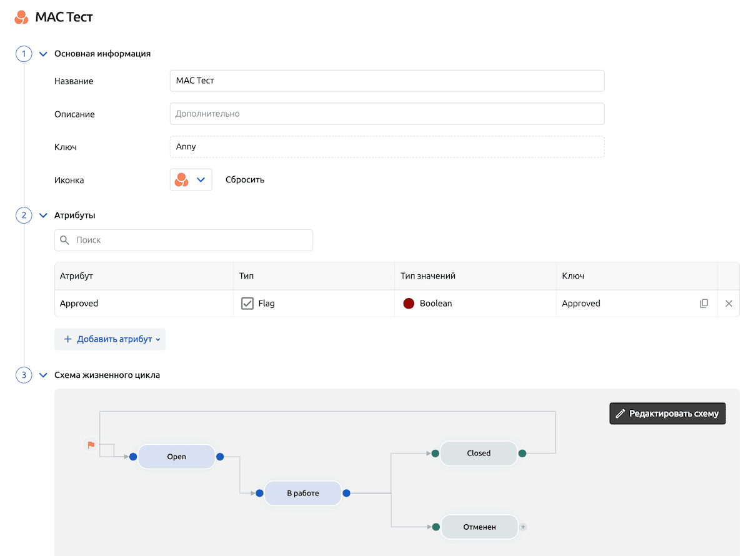
Task: Click the search magnifier icon in attributes
Action: point(65,240)
